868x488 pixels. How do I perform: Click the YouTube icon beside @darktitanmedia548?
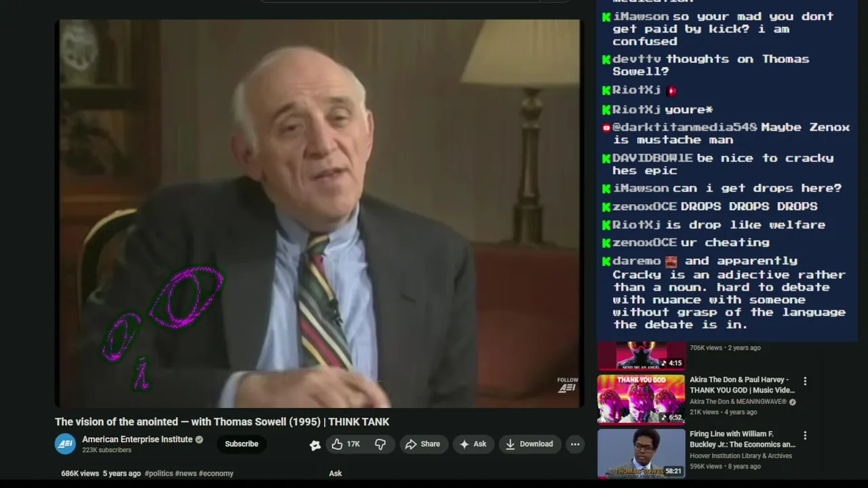click(x=606, y=127)
